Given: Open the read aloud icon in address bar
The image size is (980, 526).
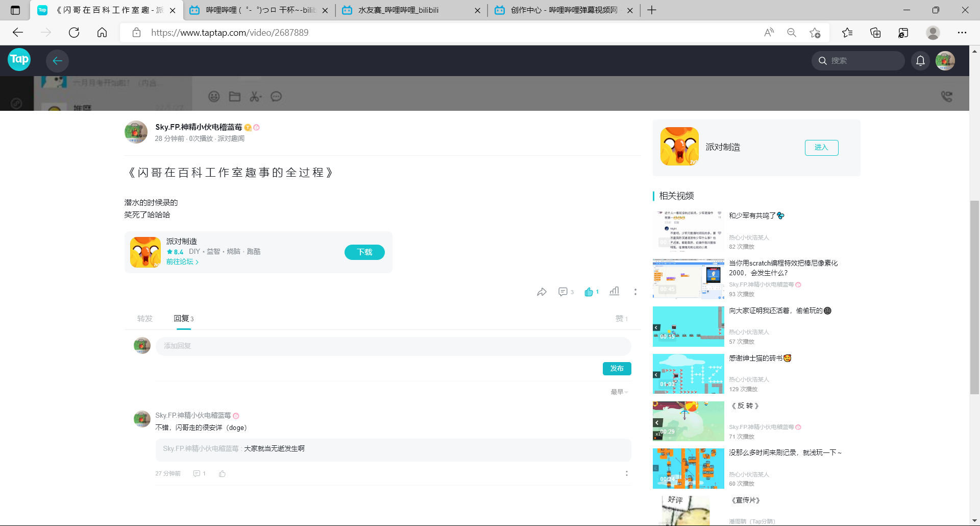Looking at the screenshot, I should pyautogui.click(x=769, y=33).
